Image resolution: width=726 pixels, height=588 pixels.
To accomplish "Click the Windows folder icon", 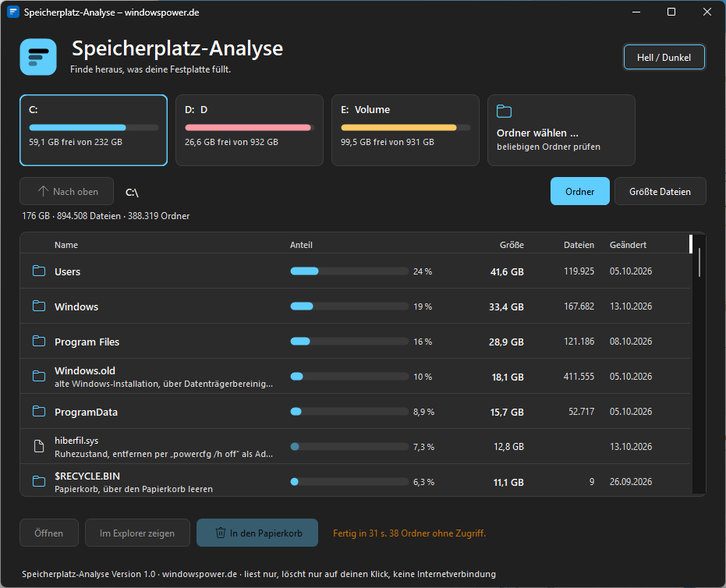I will (39, 306).
